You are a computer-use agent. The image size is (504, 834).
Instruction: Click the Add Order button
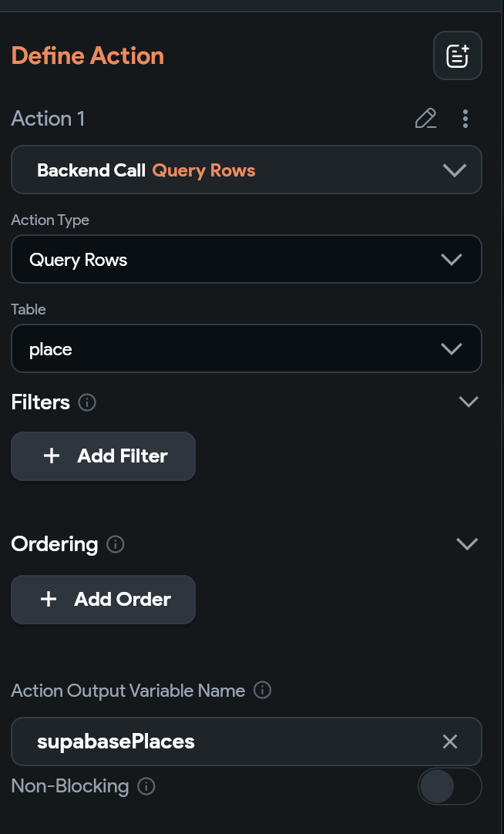pos(103,600)
